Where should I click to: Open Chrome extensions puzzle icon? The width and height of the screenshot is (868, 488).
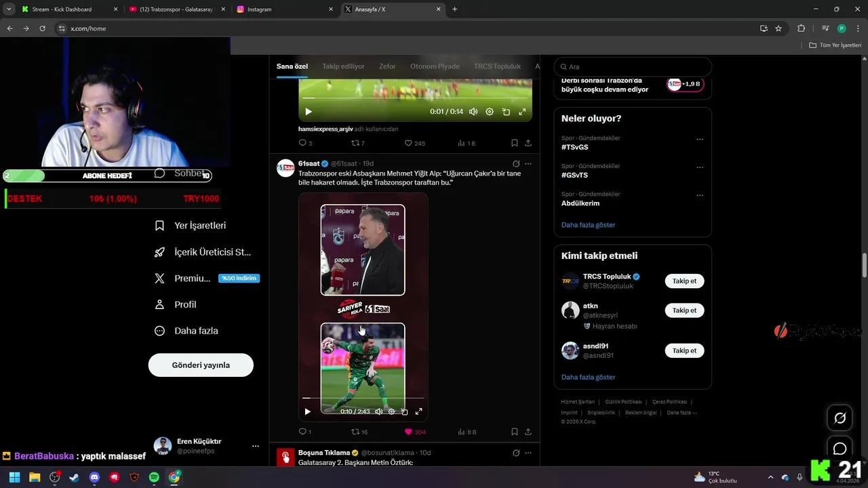coord(801,28)
